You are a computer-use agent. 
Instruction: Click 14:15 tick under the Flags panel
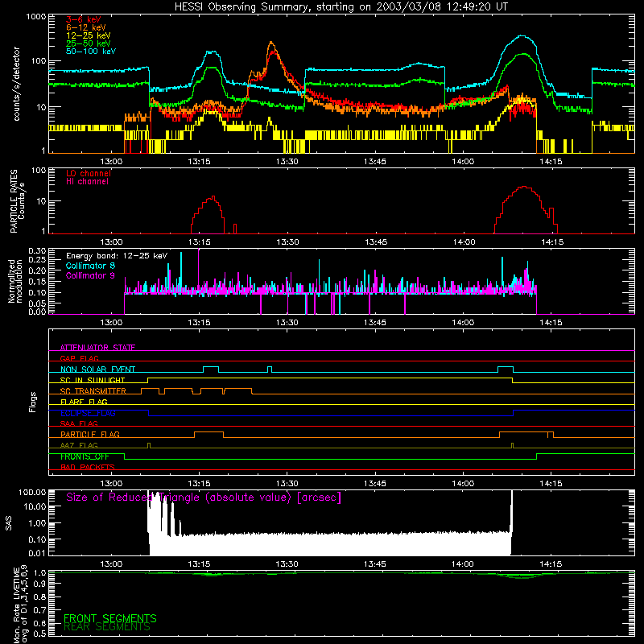[x=551, y=484]
